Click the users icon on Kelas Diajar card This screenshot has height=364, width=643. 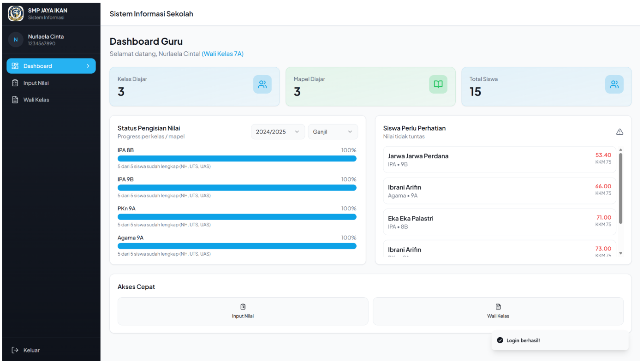262,84
